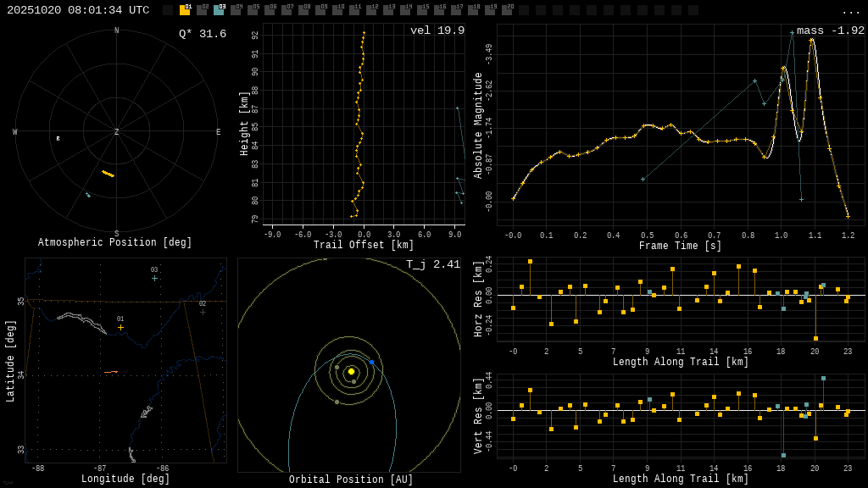The image size is (868, 488).
Task: Click the Q* 31.6 angle label
Action: tap(202, 35)
